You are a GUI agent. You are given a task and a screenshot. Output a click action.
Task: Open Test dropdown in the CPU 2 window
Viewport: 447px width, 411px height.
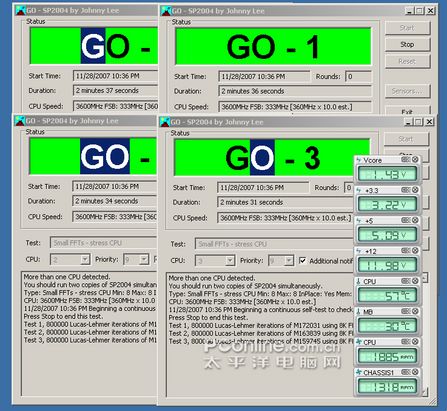coord(103,243)
